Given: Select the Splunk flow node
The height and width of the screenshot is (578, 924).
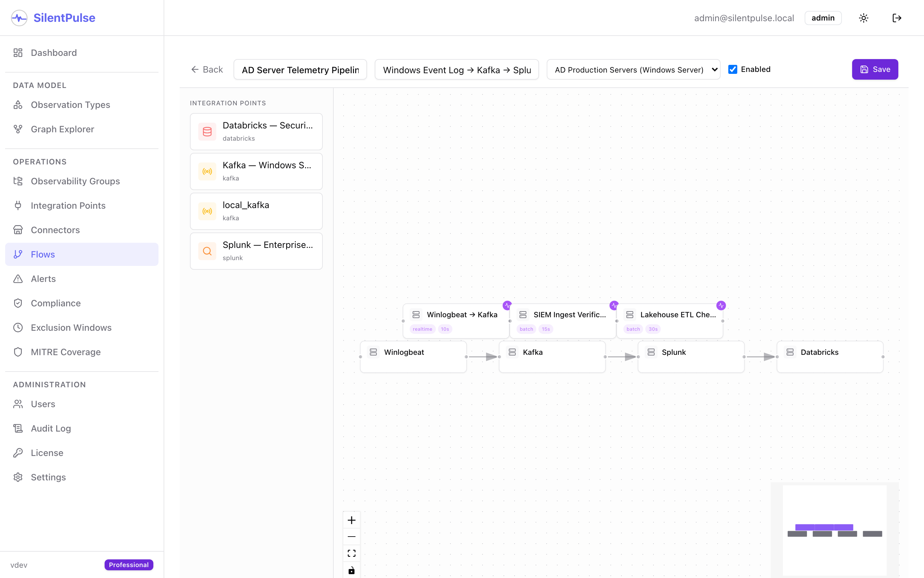Looking at the screenshot, I should [691, 357].
